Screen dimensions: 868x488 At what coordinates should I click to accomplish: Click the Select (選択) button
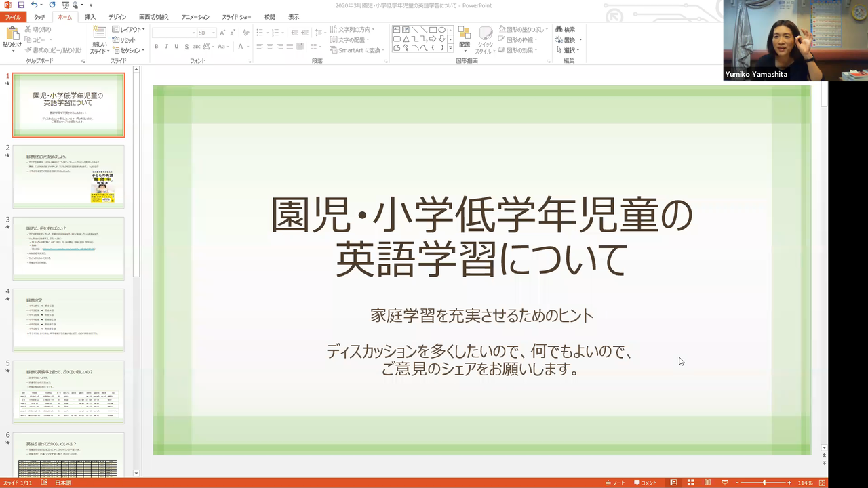coord(568,50)
